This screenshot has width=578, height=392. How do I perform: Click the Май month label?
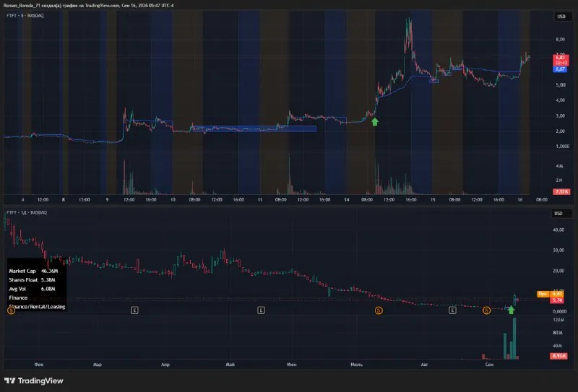click(x=230, y=365)
